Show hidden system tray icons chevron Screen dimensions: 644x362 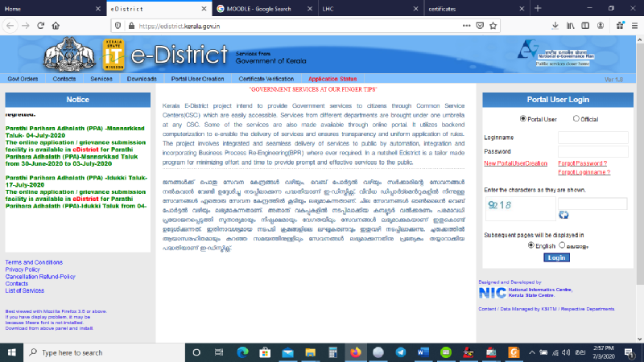tap(532, 352)
